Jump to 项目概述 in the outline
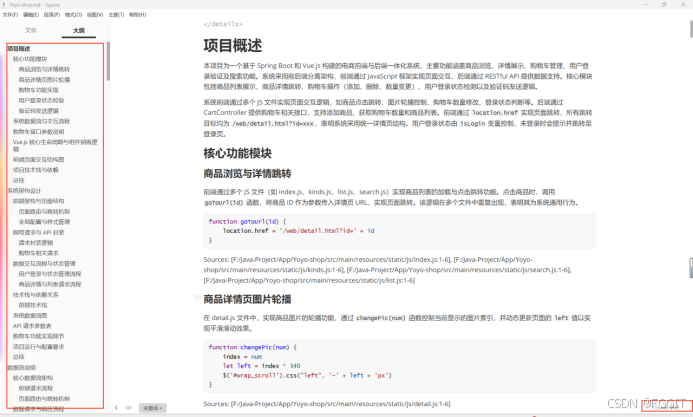 19,49
